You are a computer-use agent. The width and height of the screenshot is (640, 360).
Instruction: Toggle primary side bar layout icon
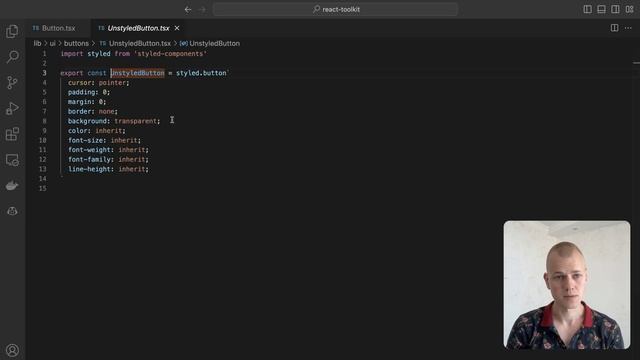coord(587,9)
